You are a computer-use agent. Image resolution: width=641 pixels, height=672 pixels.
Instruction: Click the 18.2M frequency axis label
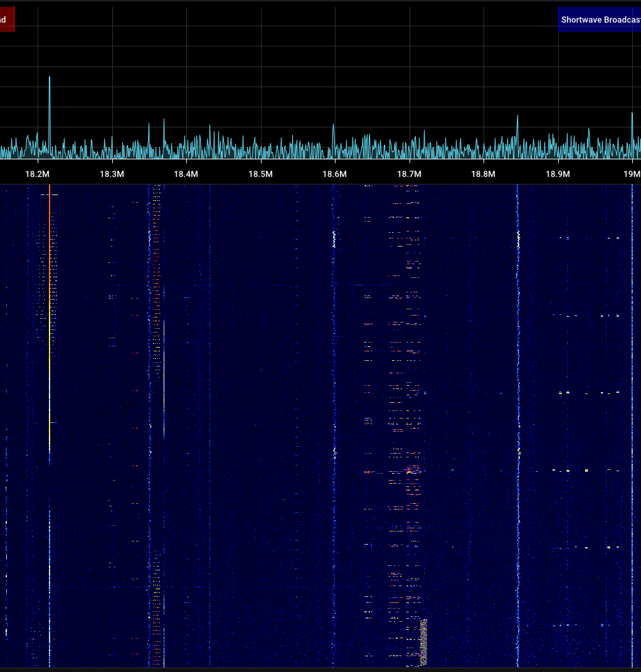click(38, 174)
